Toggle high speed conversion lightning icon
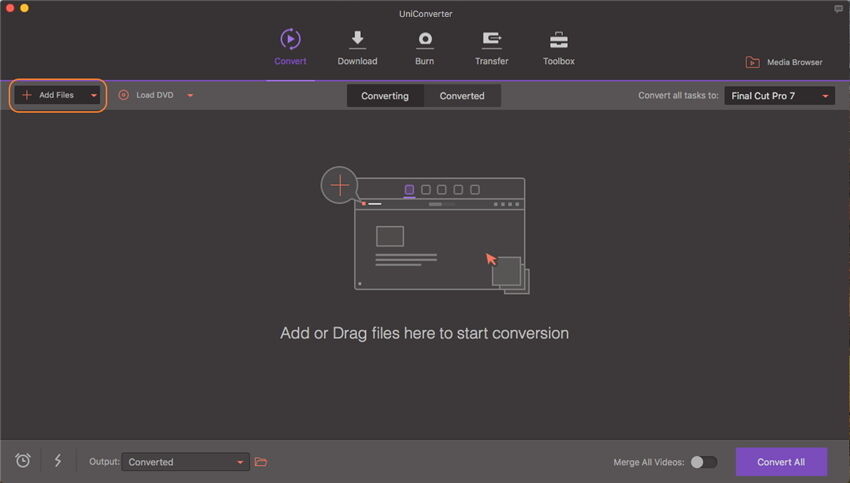The width and height of the screenshot is (850, 483). (x=57, y=460)
